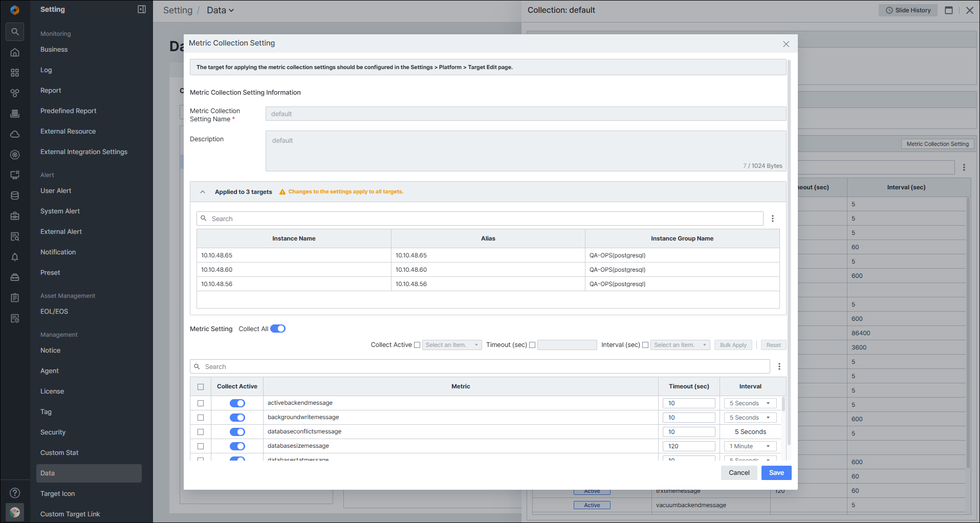Open the database icon in left rail

point(15,195)
